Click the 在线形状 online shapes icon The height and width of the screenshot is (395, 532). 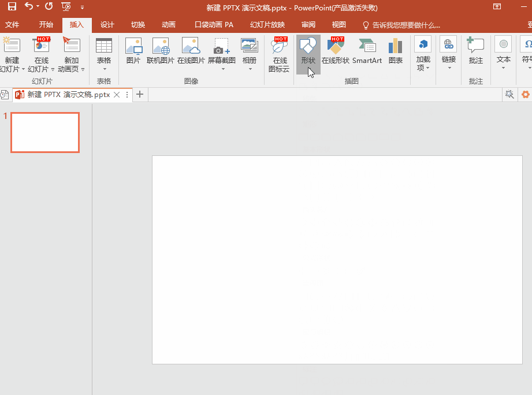click(x=336, y=53)
